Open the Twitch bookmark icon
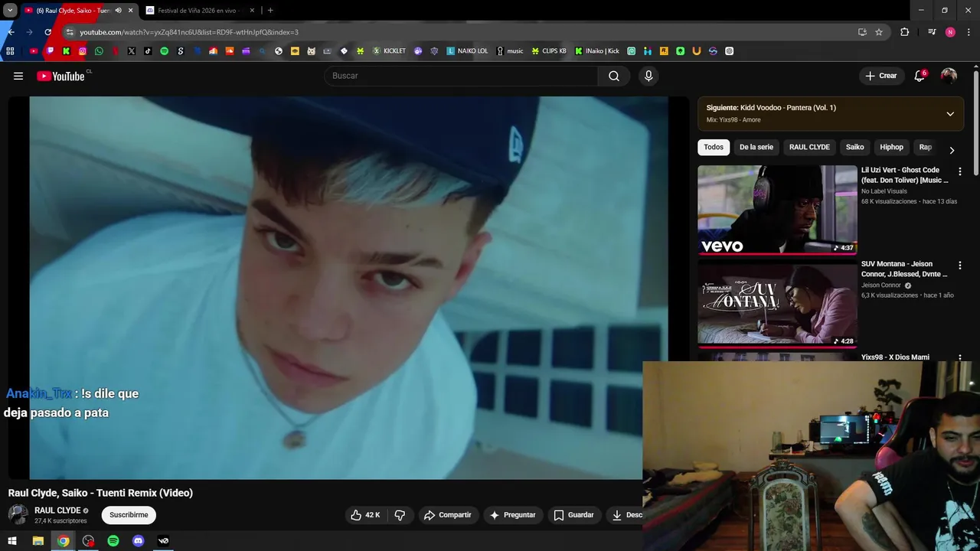The height and width of the screenshot is (551, 980). coord(50,51)
